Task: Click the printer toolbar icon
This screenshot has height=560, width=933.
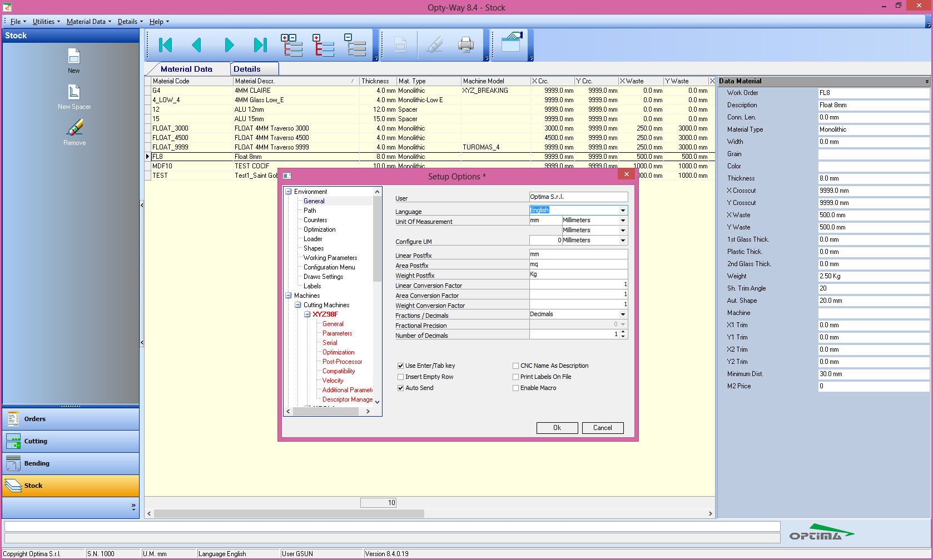Action: click(x=466, y=44)
